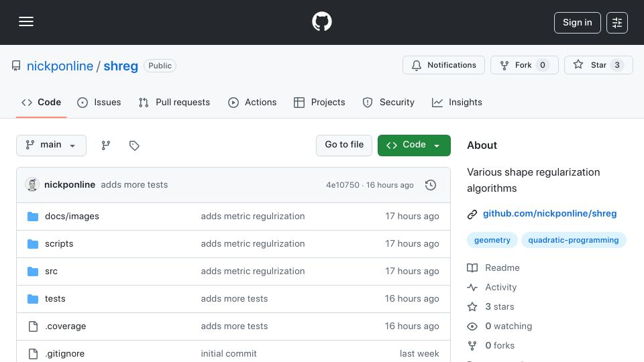The width and height of the screenshot is (644, 362).
Task: Expand the main branch dropdown
Action: [52, 145]
